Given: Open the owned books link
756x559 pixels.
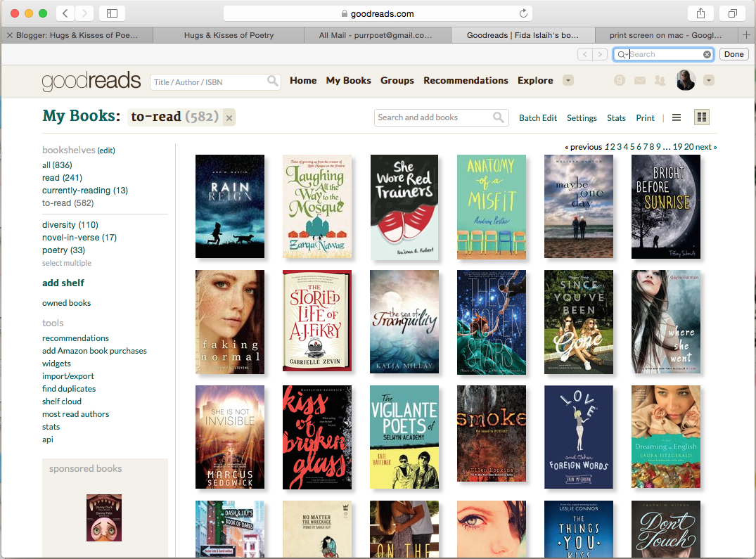Looking at the screenshot, I should (67, 303).
